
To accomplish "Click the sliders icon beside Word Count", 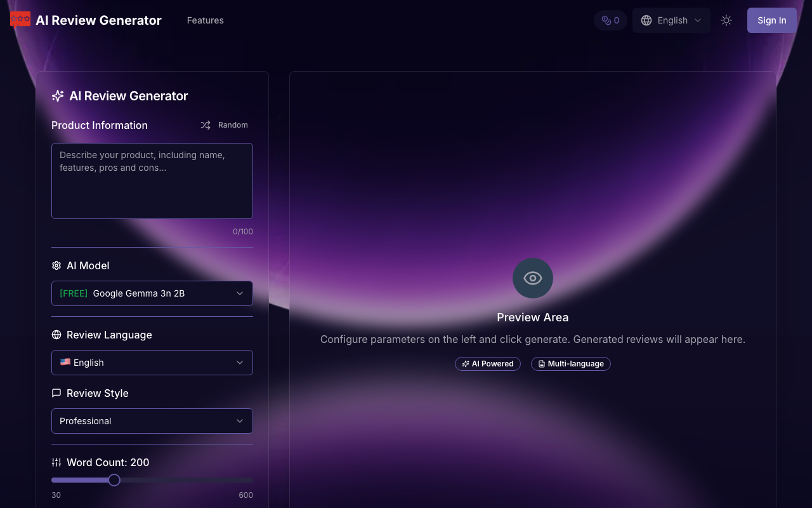I will click(56, 462).
